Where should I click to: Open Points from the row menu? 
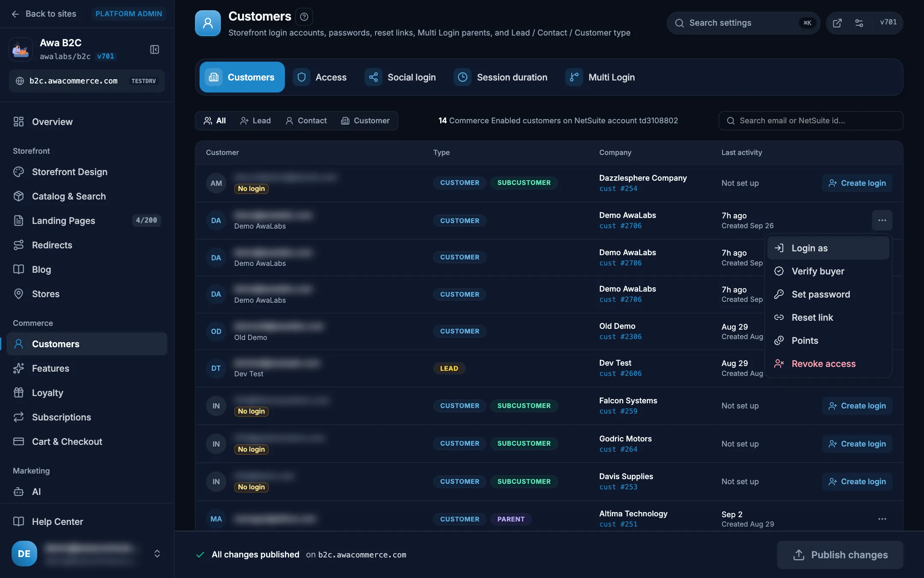(x=828, y=340)
